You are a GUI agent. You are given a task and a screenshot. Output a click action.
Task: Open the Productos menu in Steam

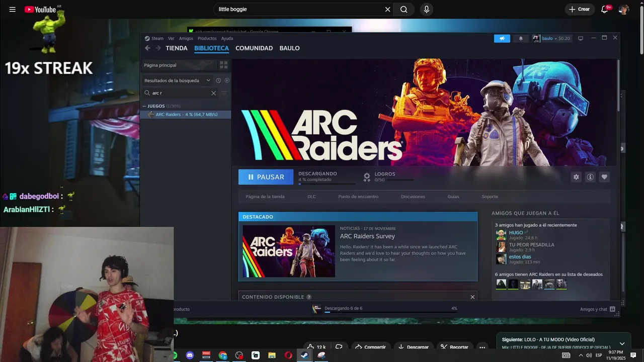[x=207, y=39]
